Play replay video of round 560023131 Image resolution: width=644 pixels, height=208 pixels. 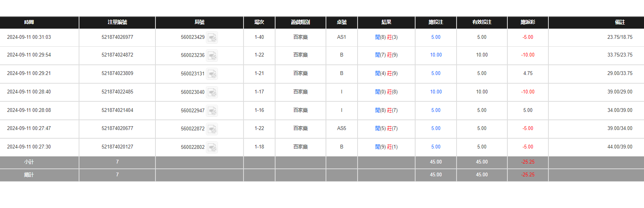coord(212,74)
